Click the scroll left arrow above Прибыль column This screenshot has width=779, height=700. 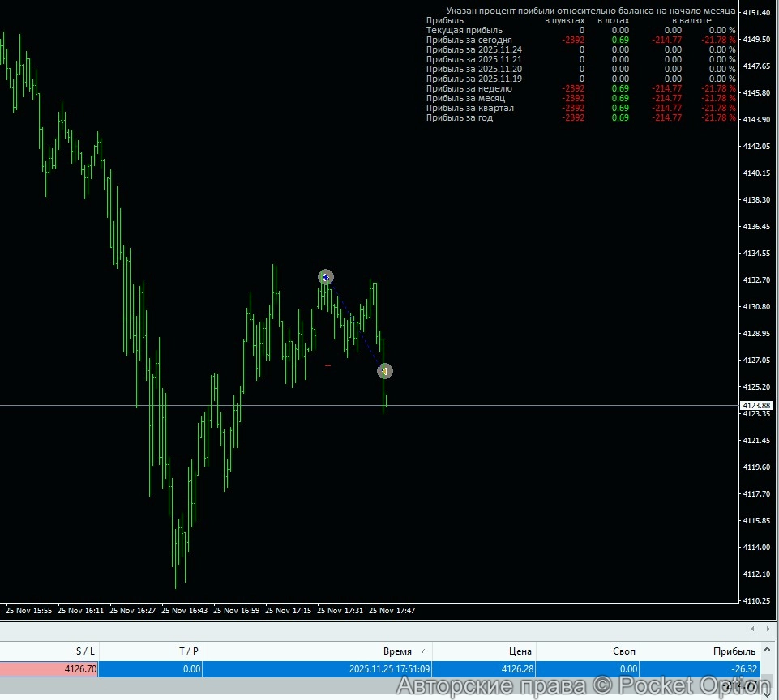click(753, 629)
